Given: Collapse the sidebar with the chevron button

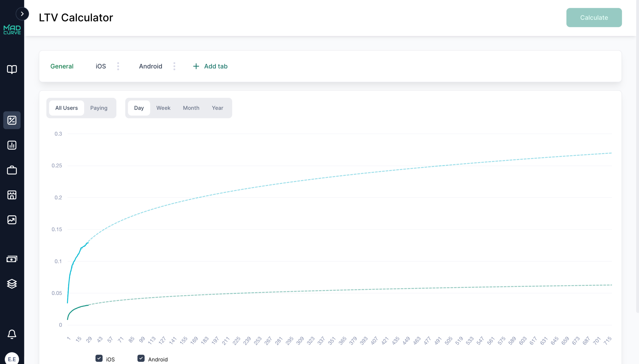Looking at the screenshot, I should [x=22, y=14].
